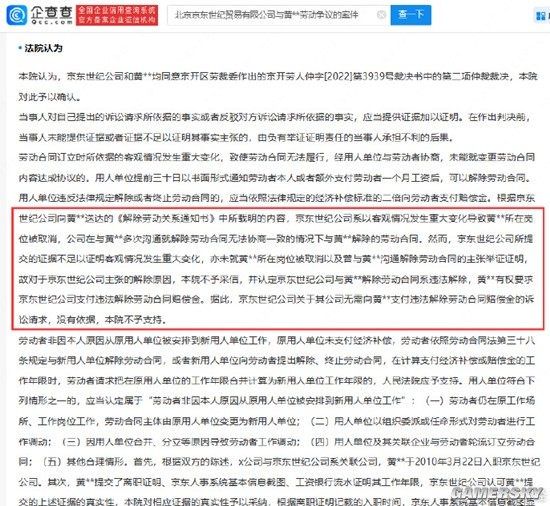Click the red 全国企业信用查询系统 badge
The height and width of the screenshot is (506, 550).
click(117, 15)
